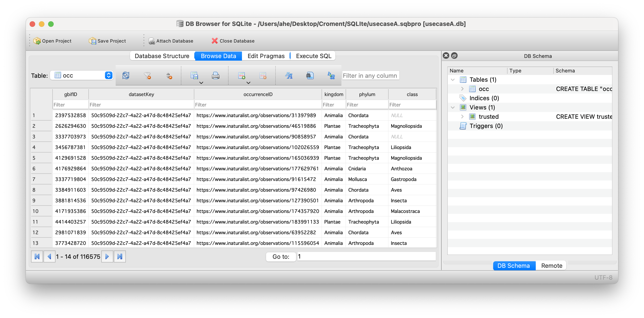Collapse the Tables (1) node
The height and width of the screenshot is (318, 644).
coord(452,80)
